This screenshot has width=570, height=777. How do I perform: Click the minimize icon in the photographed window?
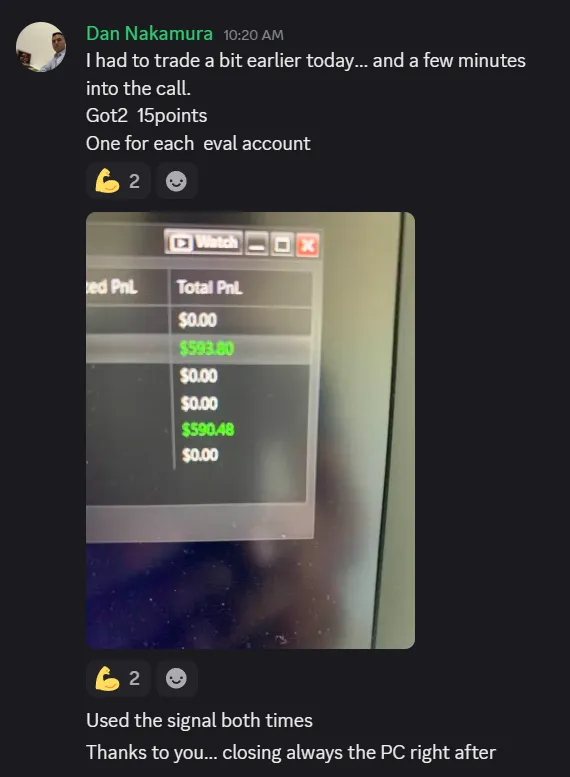click(x=257, y=244)
